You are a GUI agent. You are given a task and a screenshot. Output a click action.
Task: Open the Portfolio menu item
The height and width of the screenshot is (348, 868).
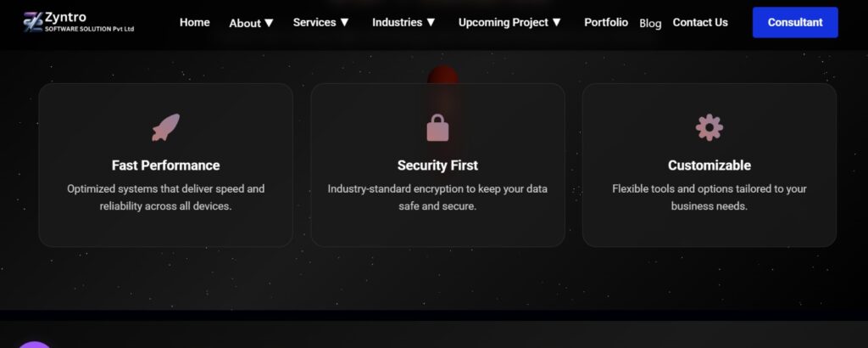(x=606, y=22)
